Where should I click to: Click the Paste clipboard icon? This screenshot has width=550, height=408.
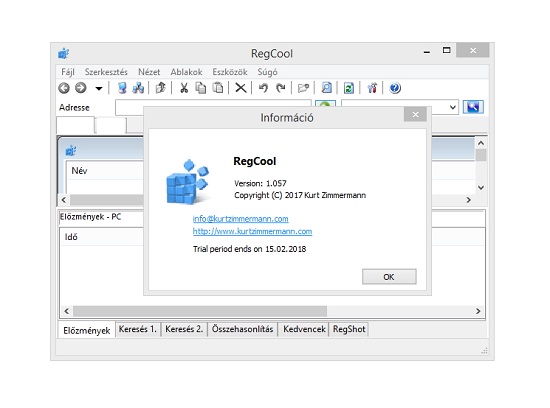[x=218, y=88]
